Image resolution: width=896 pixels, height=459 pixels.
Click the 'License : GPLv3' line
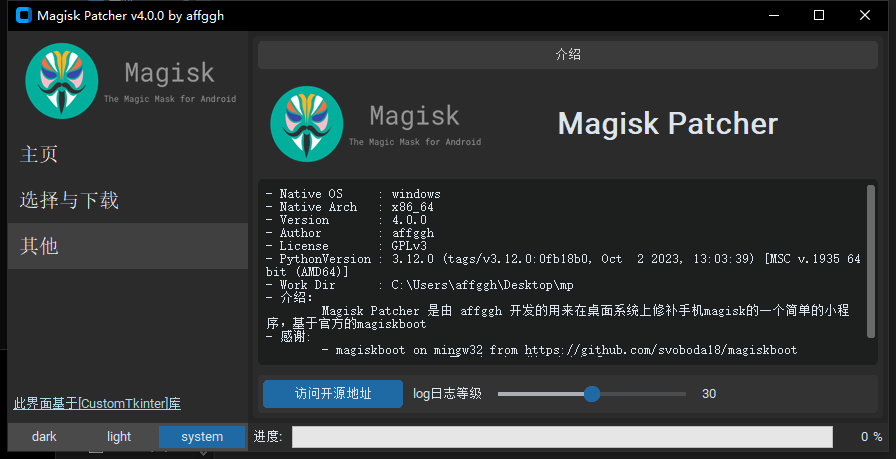tap(346, 246)
